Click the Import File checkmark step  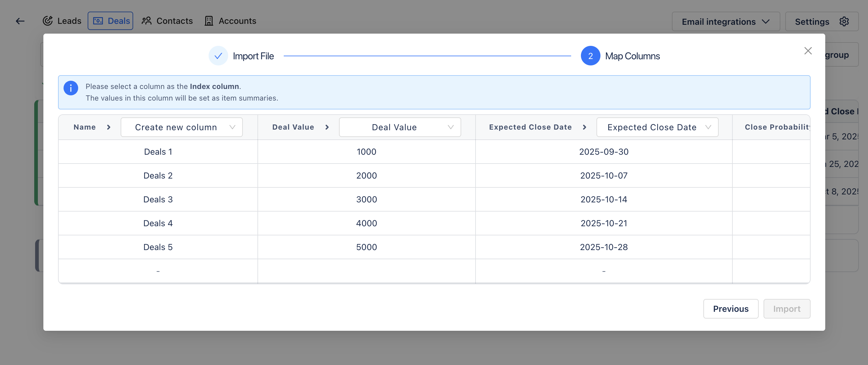(x=218, y=56)
